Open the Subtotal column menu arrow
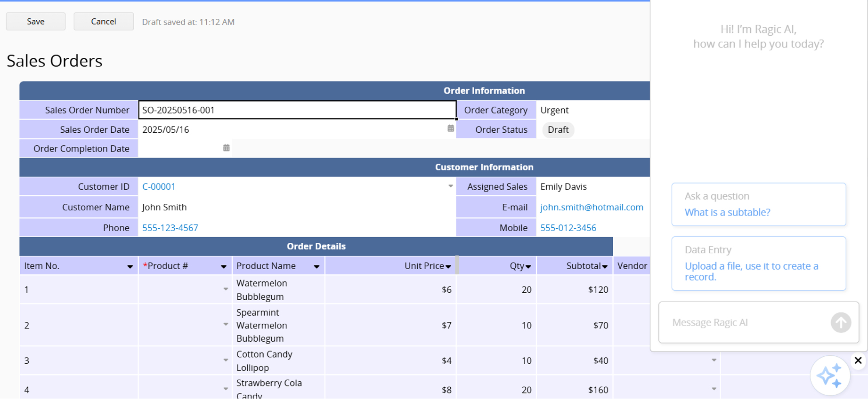The width and height of the screenshot is (868, 400). tap(605, 267)
